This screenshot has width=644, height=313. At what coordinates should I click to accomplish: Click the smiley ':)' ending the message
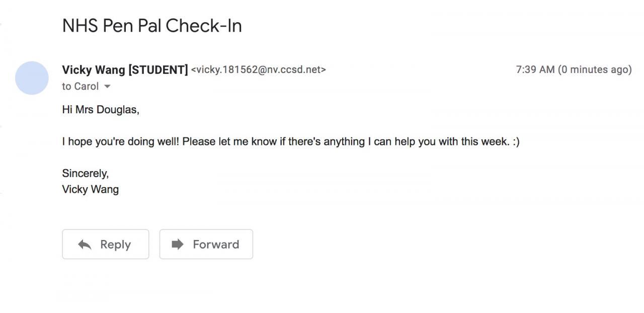pos(516,142)
